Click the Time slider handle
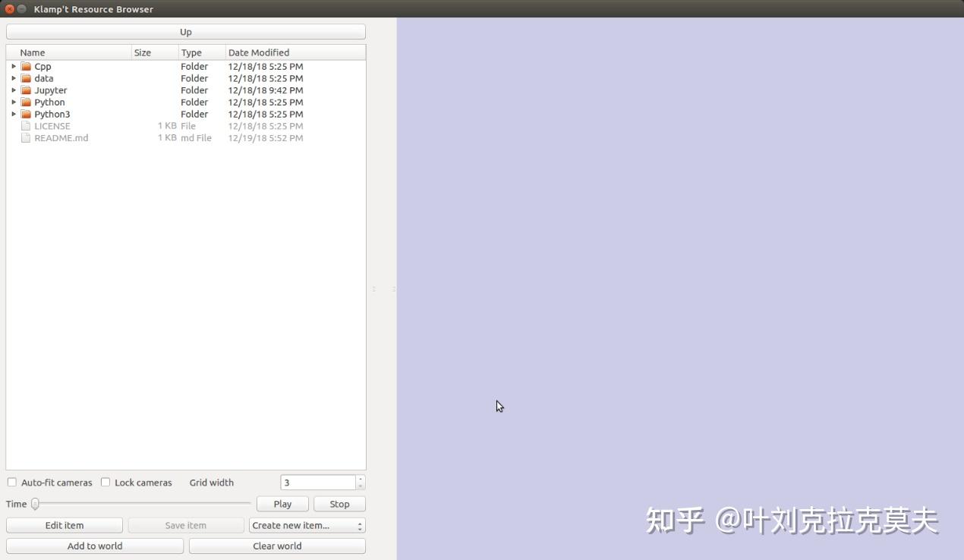Viewport: 964px width, 560px height. coord(35,504)
